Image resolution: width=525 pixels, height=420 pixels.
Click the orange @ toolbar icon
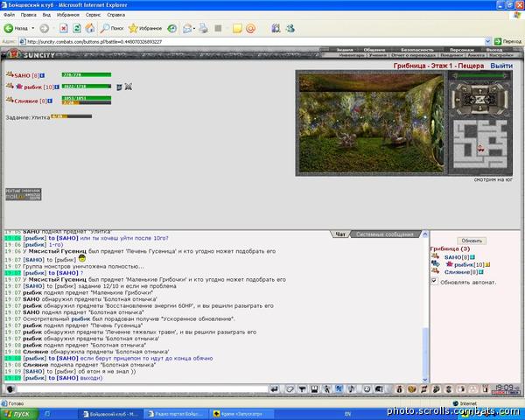250,29
